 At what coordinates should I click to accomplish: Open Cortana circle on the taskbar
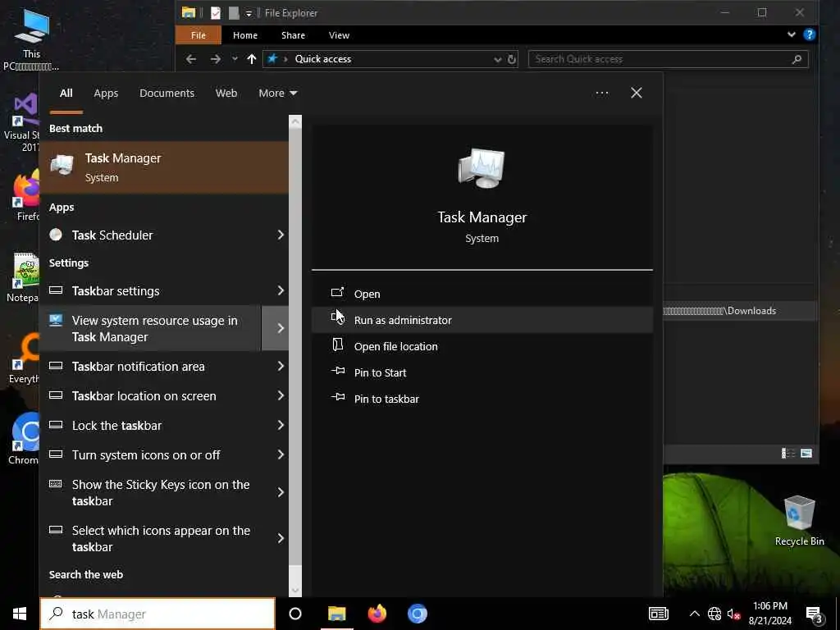(x=295, y=614)
